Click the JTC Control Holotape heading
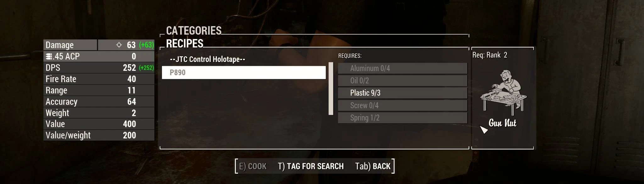Screen dimensions: 644x184 tap(207, 59)
